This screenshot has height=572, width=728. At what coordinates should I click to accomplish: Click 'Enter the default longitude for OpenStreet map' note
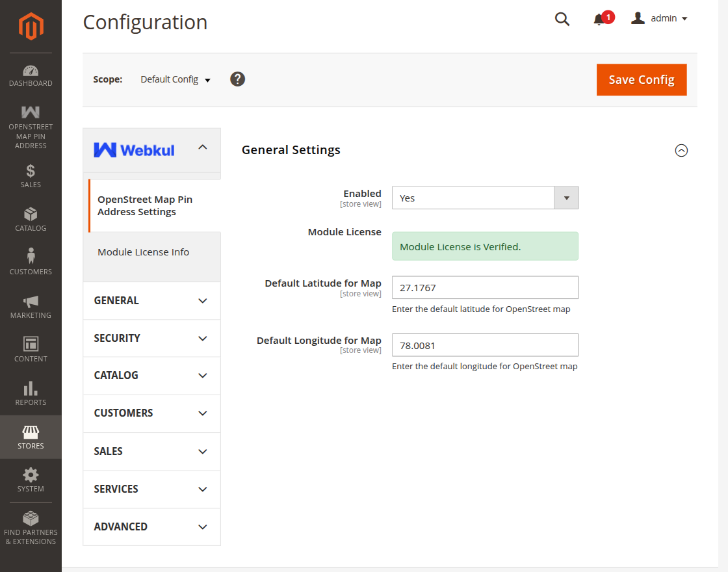tap(485, 367)
